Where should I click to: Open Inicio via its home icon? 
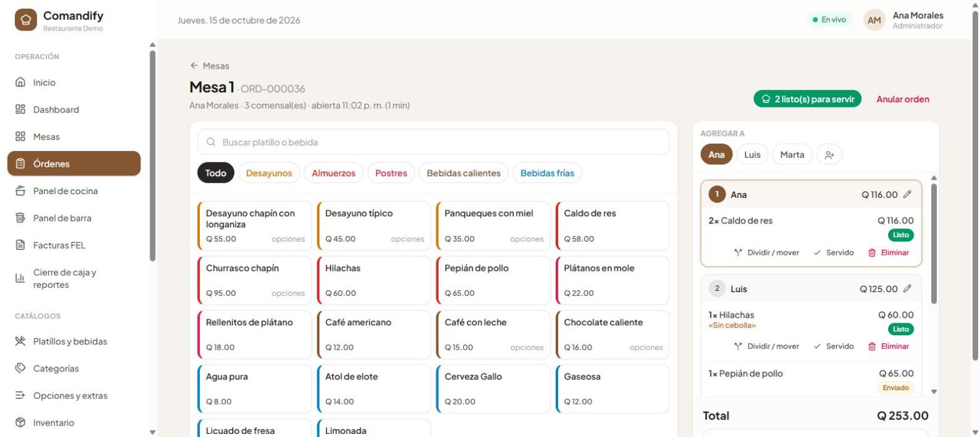(x=20, y=82)
